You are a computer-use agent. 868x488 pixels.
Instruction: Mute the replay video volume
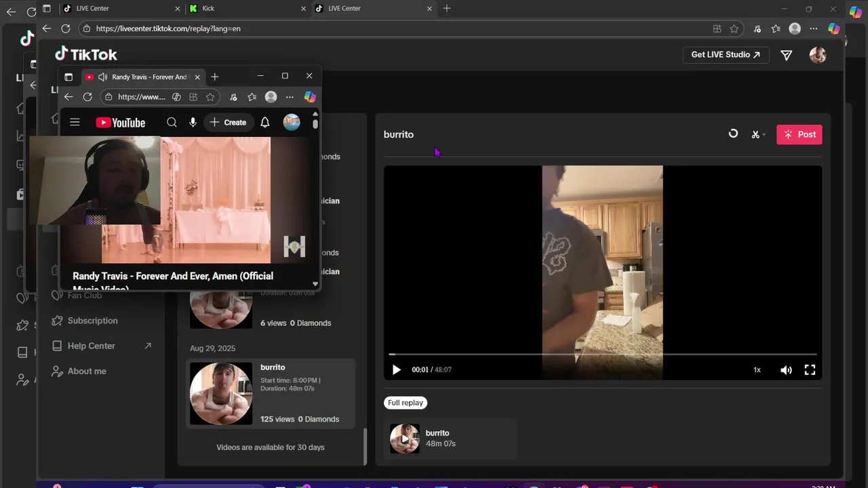coord(786,369)
